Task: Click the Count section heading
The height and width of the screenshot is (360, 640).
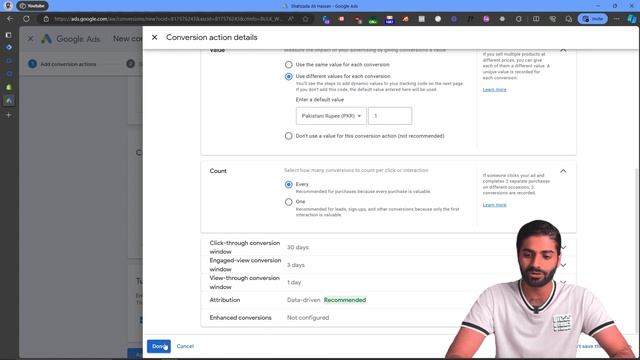Action: 218,171
